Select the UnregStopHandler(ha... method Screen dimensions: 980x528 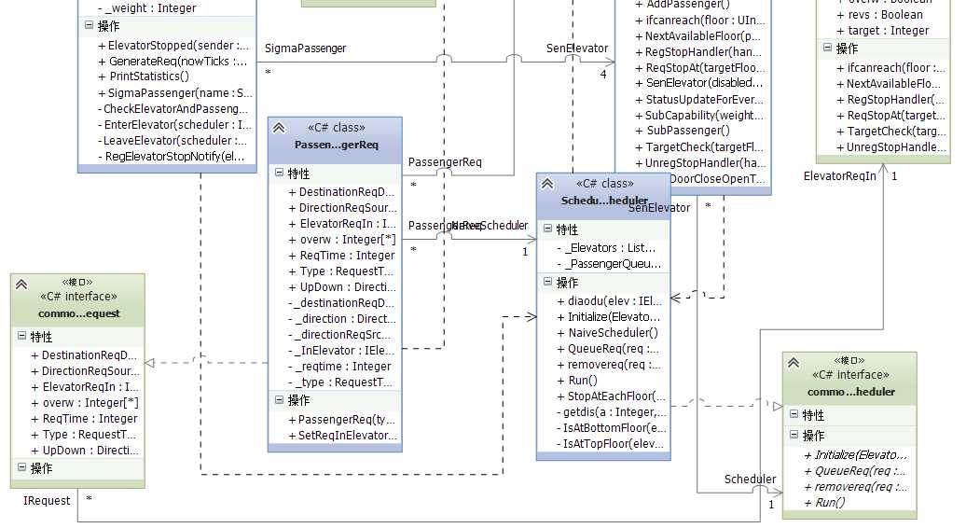point(700,163)
